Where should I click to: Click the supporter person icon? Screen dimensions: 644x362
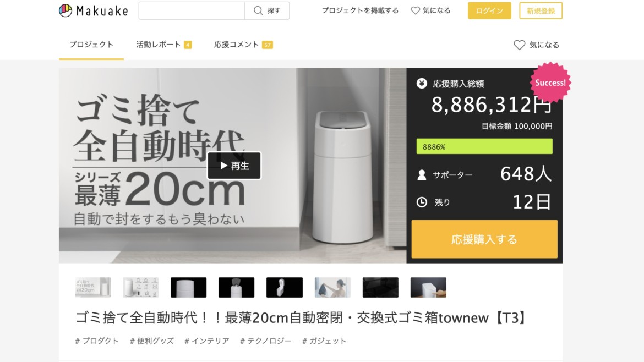click(x=422, y=175)
